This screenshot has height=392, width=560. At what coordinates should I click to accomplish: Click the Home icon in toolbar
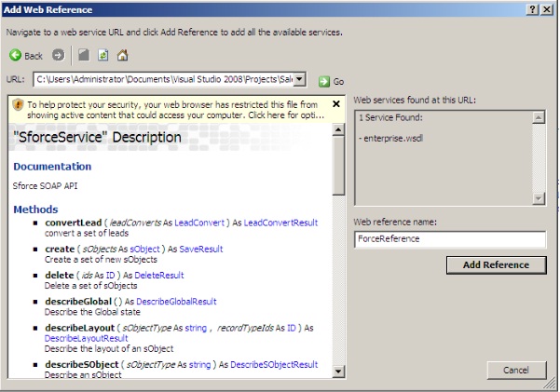click(122, 55)
